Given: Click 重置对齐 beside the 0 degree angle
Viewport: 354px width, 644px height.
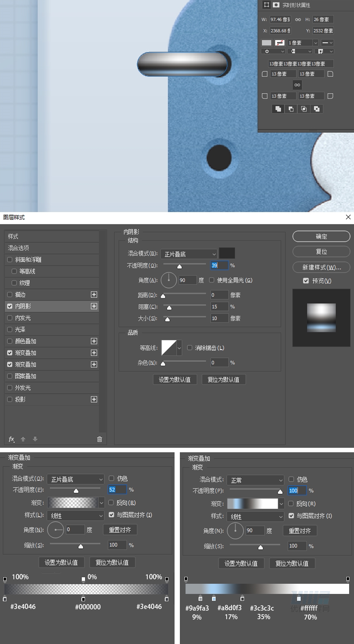Looking at the screenshot, I should tap(120, 530).
